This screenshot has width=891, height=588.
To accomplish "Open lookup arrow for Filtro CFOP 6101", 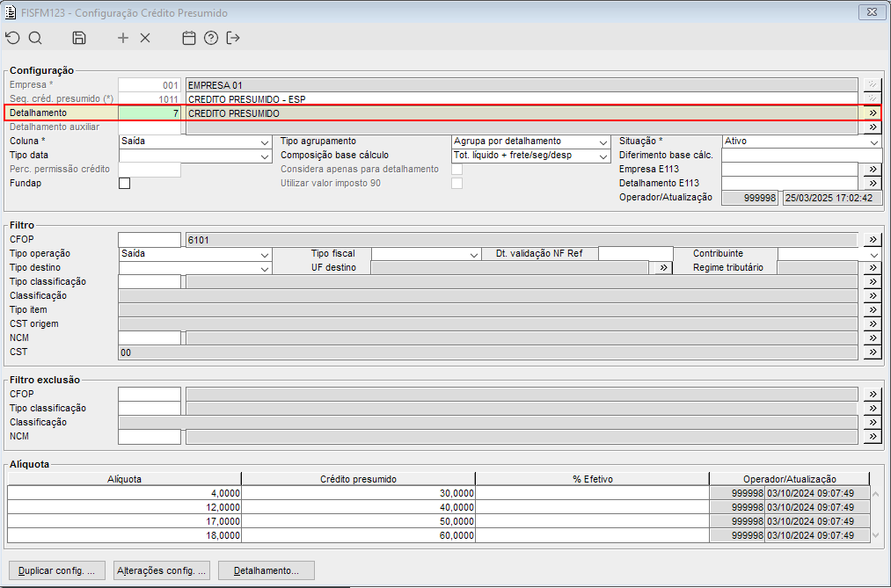I will (873, 240).
